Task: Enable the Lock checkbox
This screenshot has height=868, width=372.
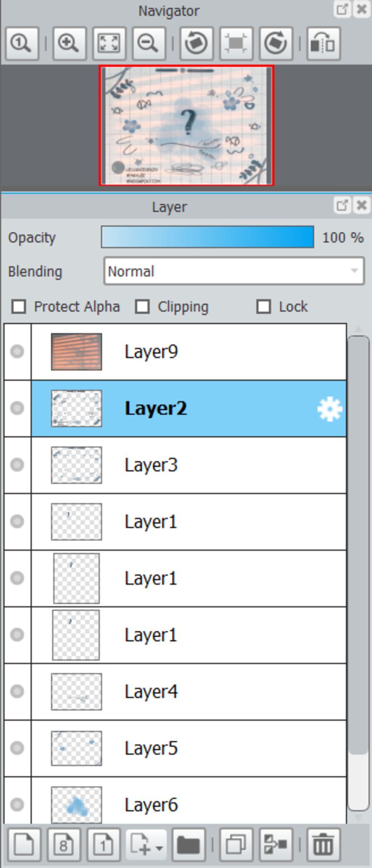Action: pos(263,307)
